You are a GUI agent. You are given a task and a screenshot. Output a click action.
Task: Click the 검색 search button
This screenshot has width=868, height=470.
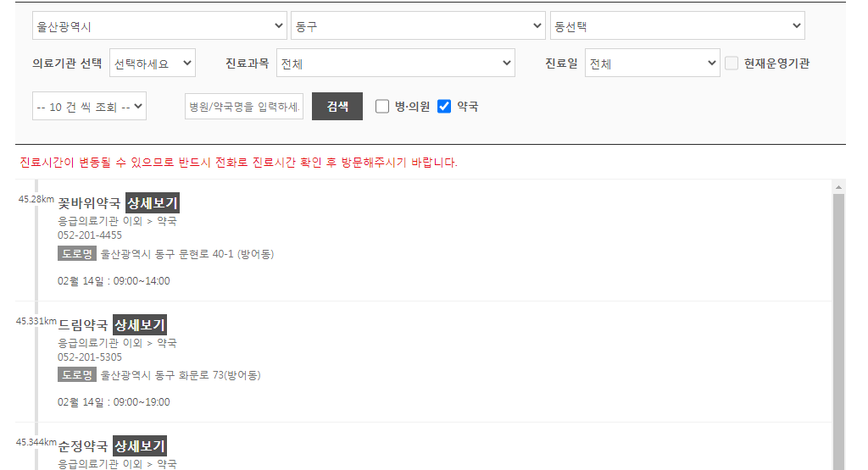coord(337,106)
